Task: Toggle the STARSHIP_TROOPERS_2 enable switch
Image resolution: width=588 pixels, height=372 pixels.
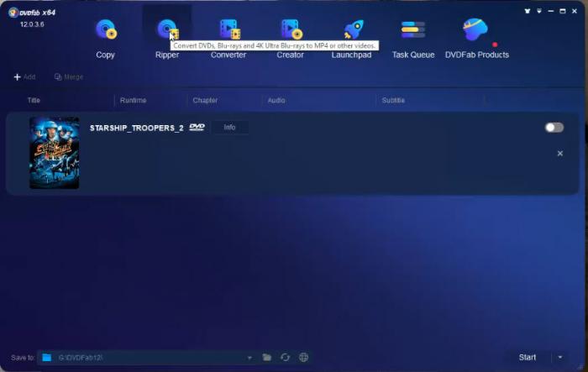Action: [x=554, y=128]
